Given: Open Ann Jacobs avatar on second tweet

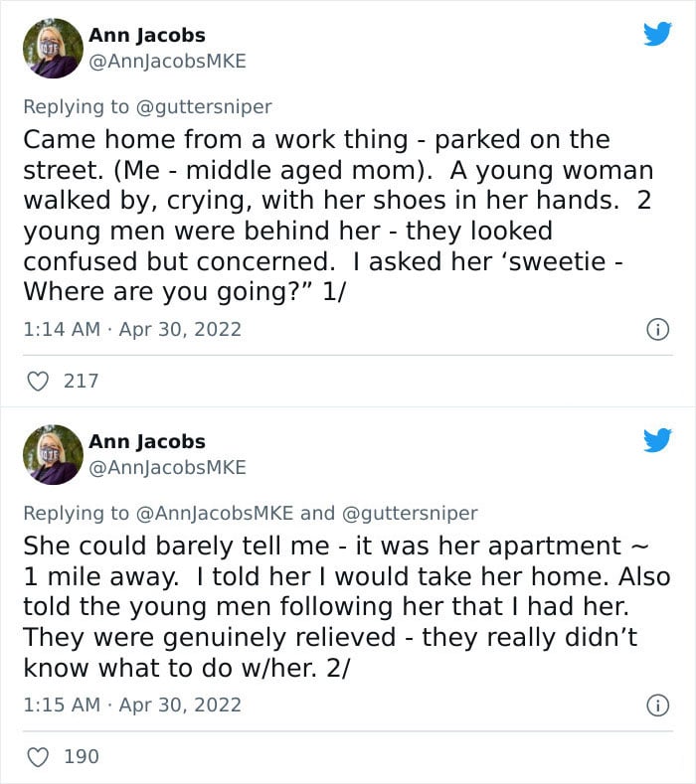Looking at the screenshot, I should [x=53, y=454].
